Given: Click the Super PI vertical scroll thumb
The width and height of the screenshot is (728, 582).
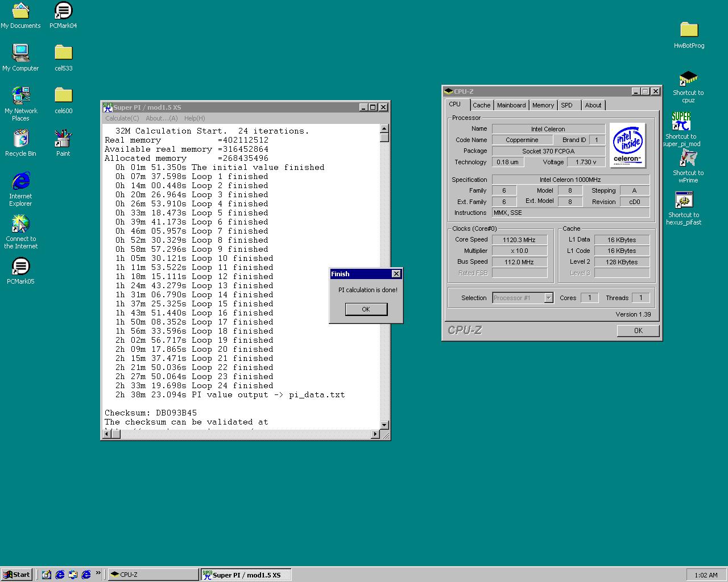Looking at the screenshot, I should (x=384, y=138).
